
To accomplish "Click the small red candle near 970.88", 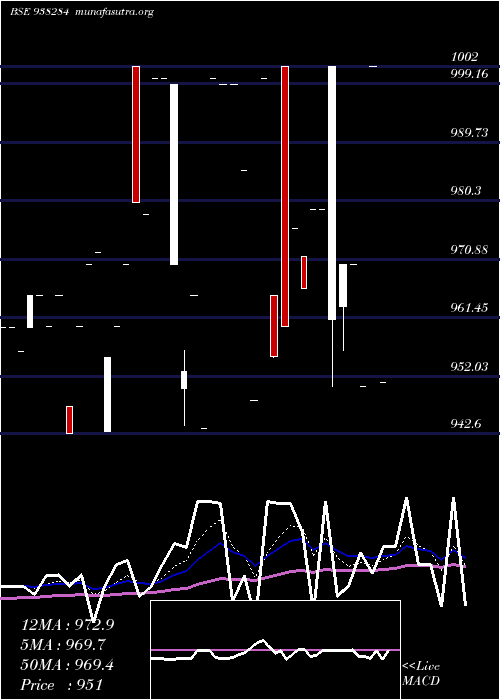I will 304,272.
